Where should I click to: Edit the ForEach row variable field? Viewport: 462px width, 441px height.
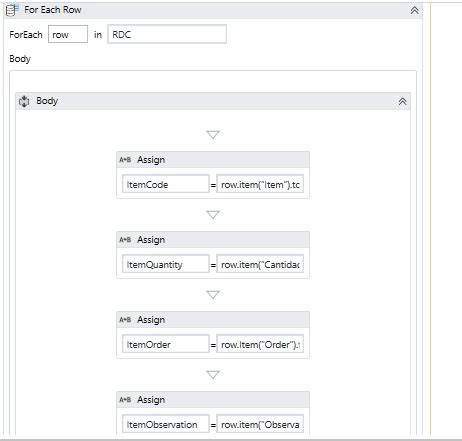[68, 34]
